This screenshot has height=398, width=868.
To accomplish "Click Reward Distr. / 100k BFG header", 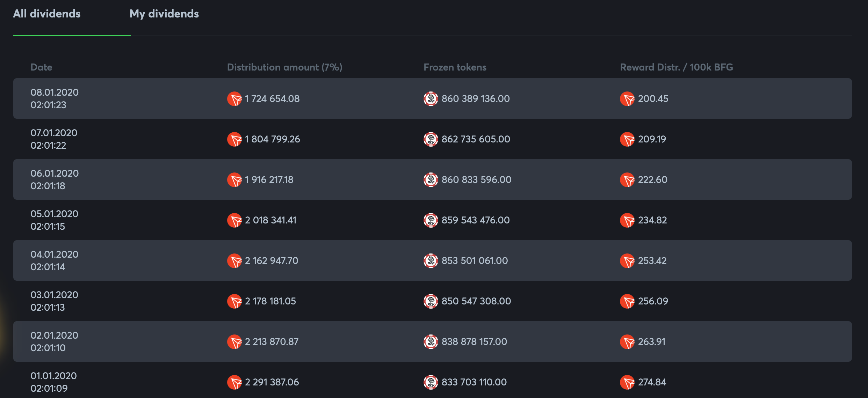I will pos(677,67).
